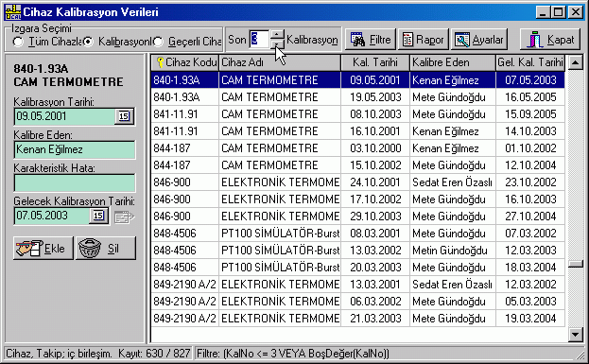
Task: Sort by Gel. Kal. Tarihi column header
Action: 530,62
